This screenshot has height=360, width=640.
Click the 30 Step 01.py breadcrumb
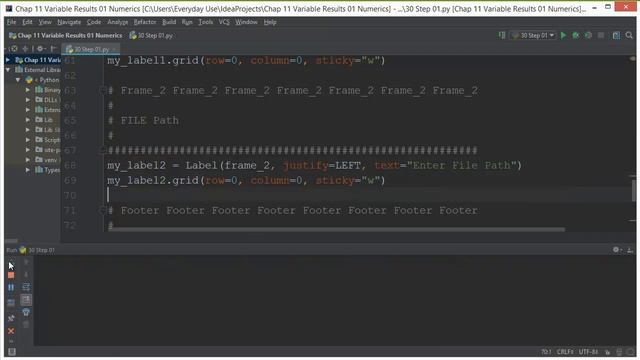(151, 36)
